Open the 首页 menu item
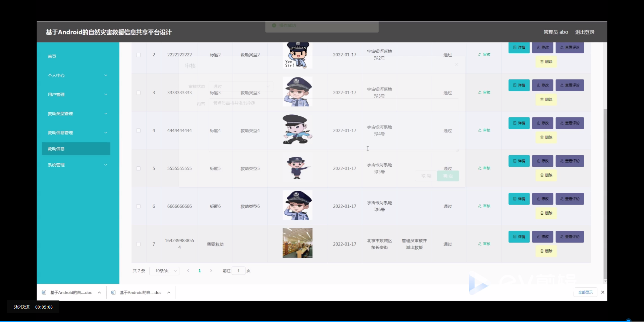The width and height of the screenshot is (644, 322). coord(52,56)
